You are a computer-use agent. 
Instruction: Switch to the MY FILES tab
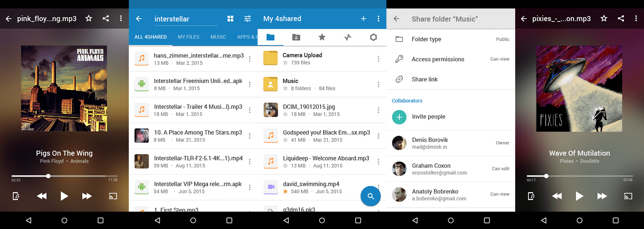click(188, 37)
